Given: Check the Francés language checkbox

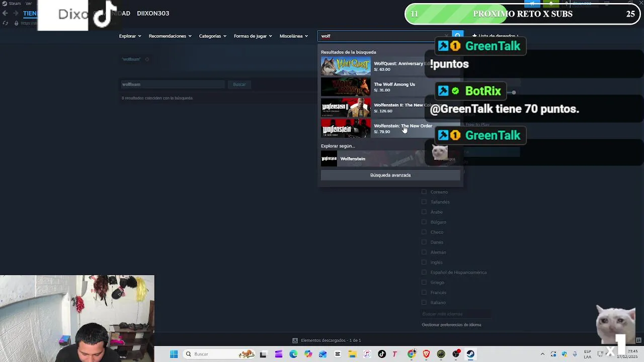Looking at the screenshot, I should 424,292.
